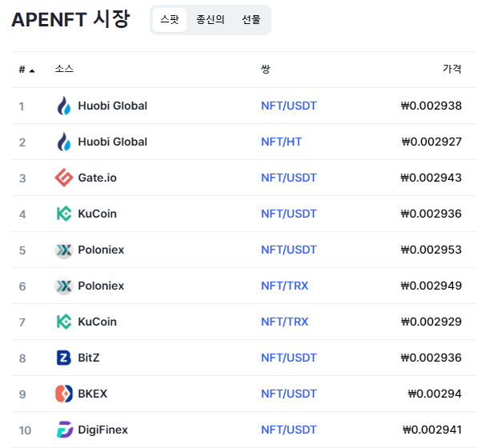Open Huobi Global exchange link in row 1

(113, 106)
